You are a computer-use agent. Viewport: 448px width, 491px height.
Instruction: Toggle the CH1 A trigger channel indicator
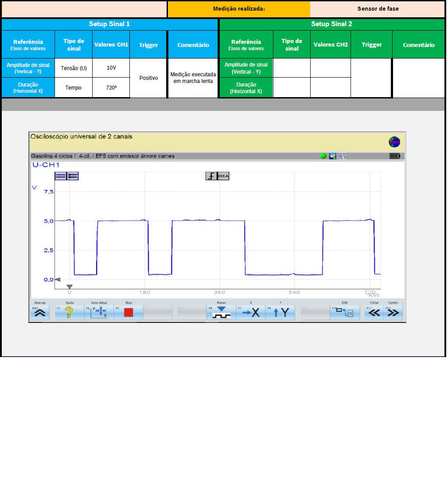tap(223, 176)
